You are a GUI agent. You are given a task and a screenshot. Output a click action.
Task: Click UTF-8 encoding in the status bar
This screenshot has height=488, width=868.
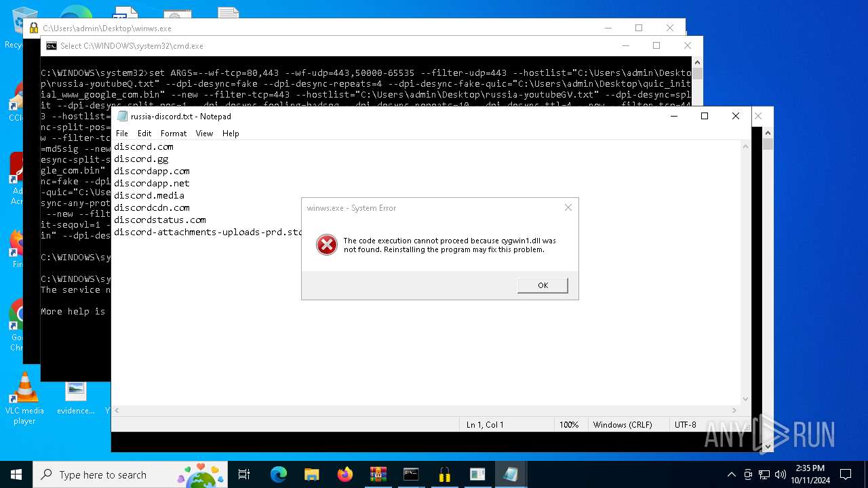pos(685,425)
